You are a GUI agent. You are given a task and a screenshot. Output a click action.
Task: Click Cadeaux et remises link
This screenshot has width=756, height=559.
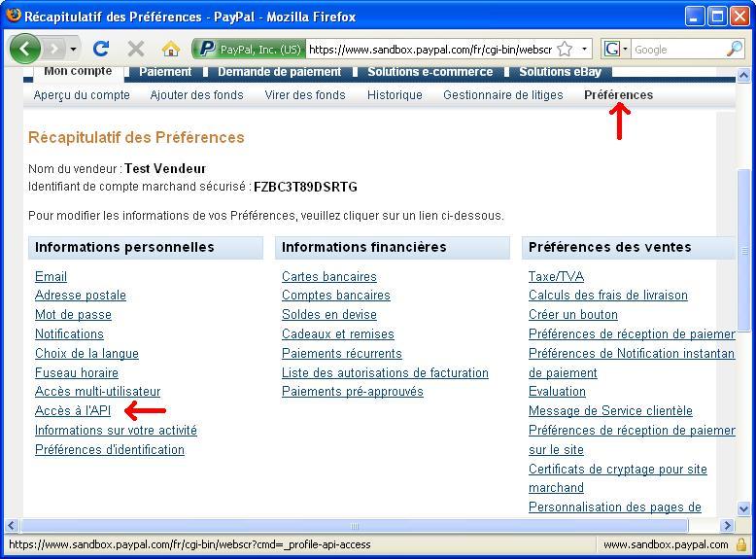tap(338, 334)
